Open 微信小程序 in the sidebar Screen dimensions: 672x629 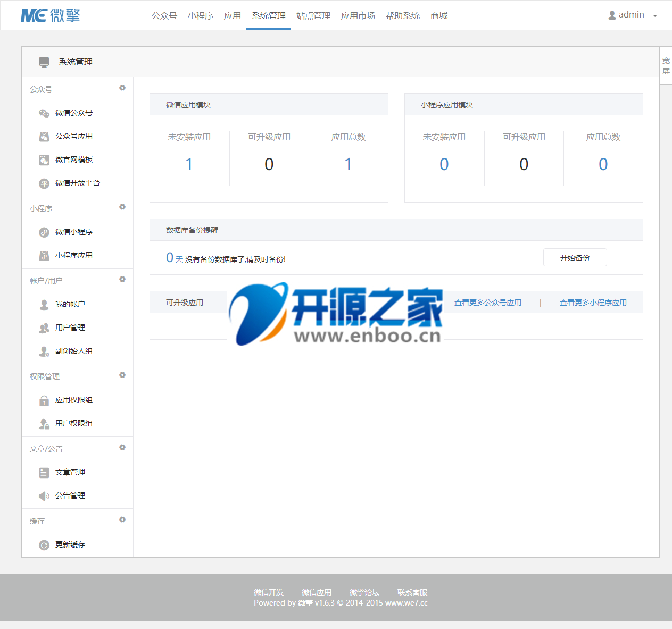pyautogui.click(x=74, y=232)
